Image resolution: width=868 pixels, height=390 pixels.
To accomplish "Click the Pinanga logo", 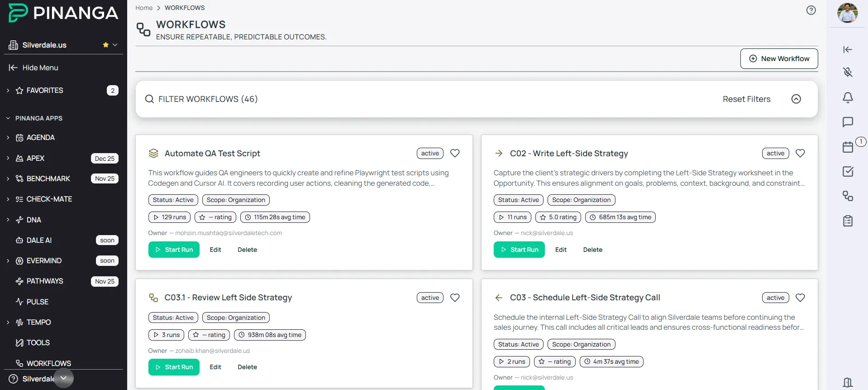I will [63, 13].
